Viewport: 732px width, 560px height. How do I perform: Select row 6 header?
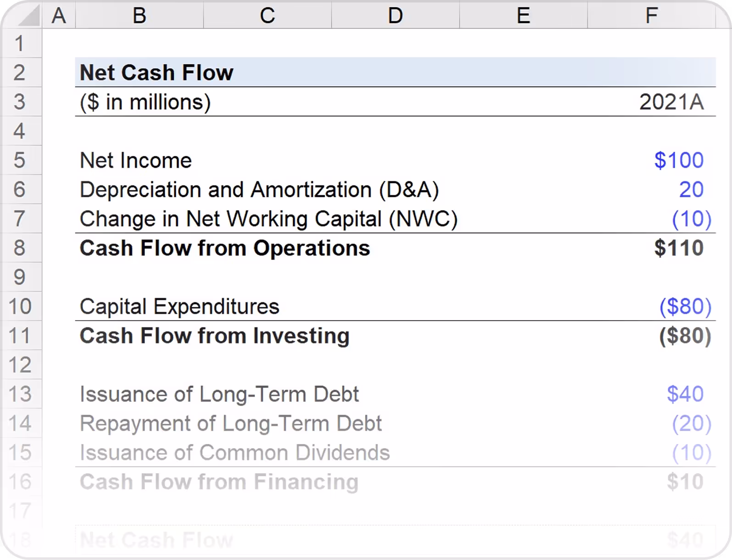[x=21, y=189]
